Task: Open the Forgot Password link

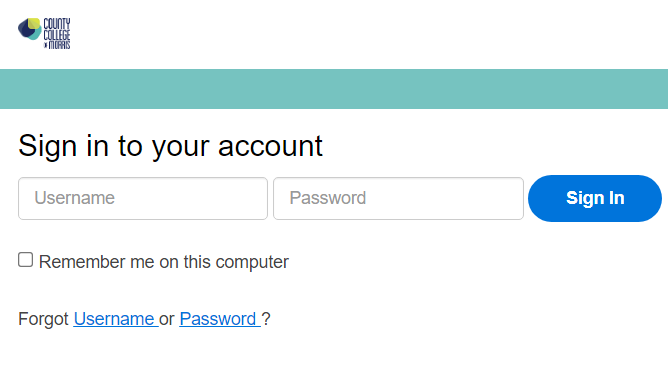Action: 220,319
